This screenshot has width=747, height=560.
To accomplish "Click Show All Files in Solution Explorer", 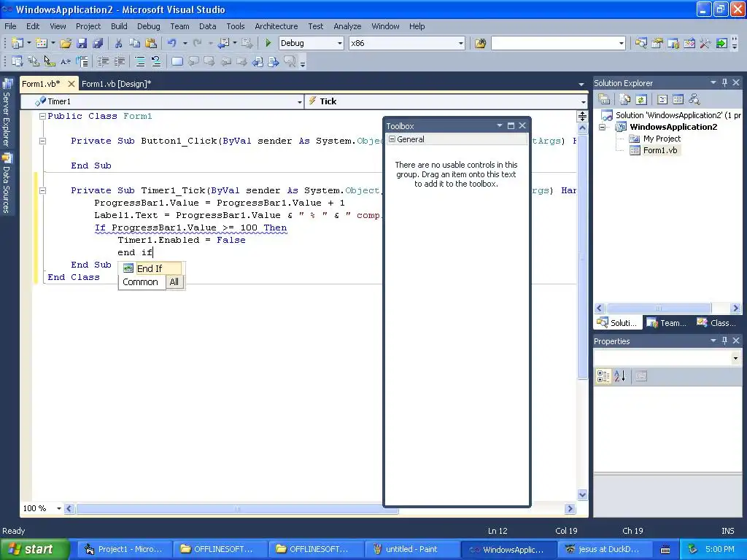I will [x=624, y=99].
